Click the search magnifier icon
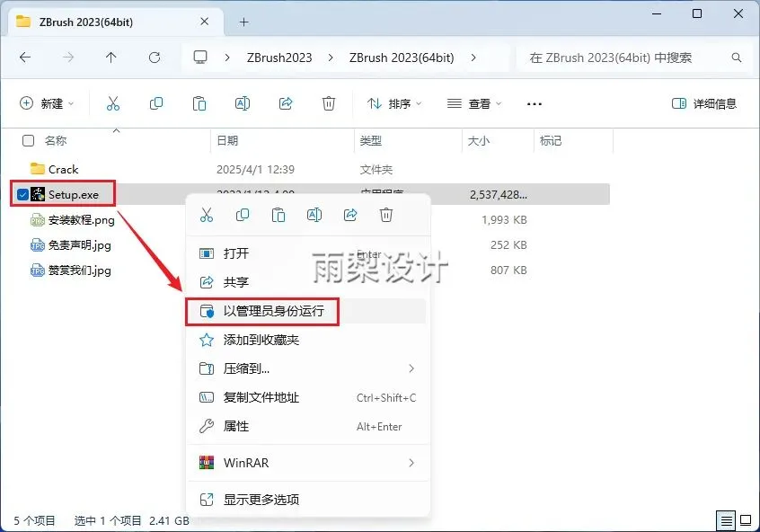Screen dimensions: 760x532 point(737,58)
